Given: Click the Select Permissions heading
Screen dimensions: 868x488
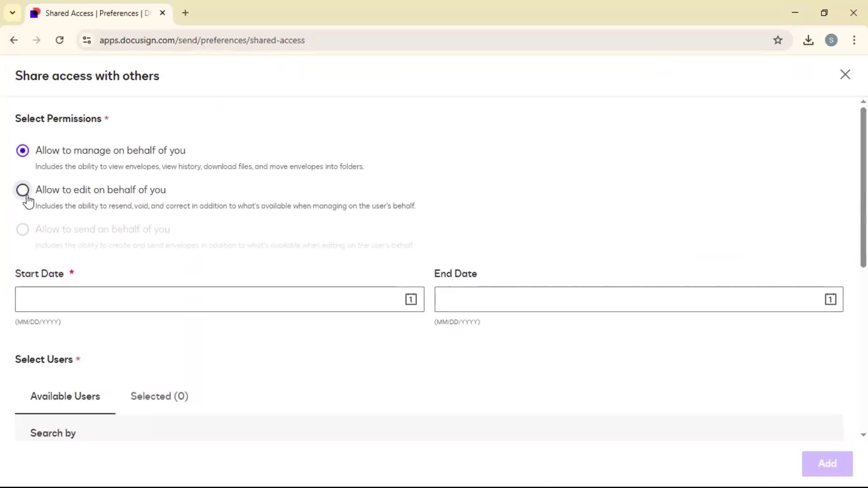Looking at the screenshot, I should point(58,118).
